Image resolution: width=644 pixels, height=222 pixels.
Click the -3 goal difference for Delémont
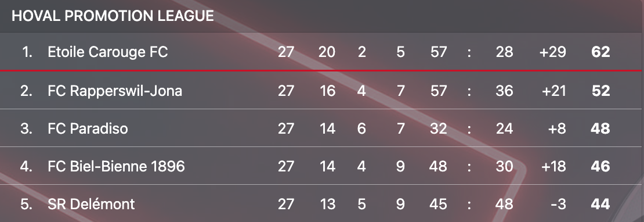pyautogui.click(x=558, y=205)
